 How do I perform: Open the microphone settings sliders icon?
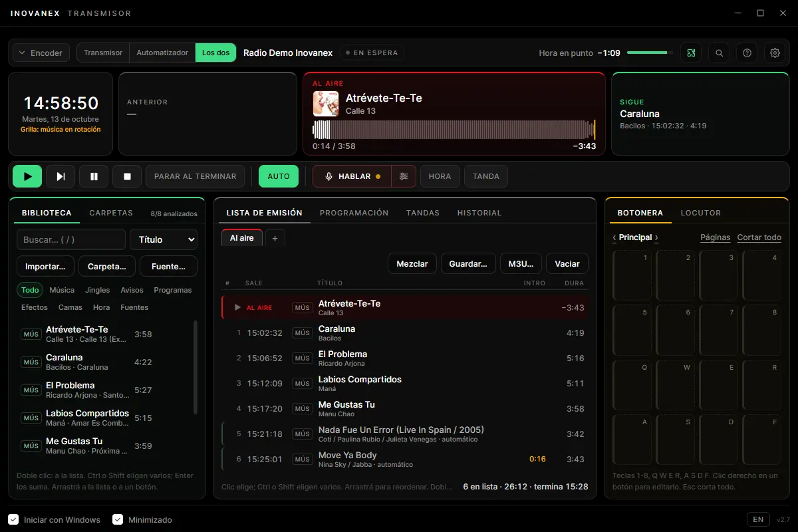point(404,176)
